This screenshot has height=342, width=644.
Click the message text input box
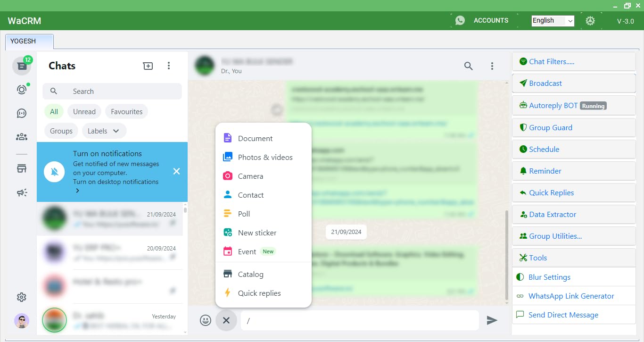click(360, 320)
